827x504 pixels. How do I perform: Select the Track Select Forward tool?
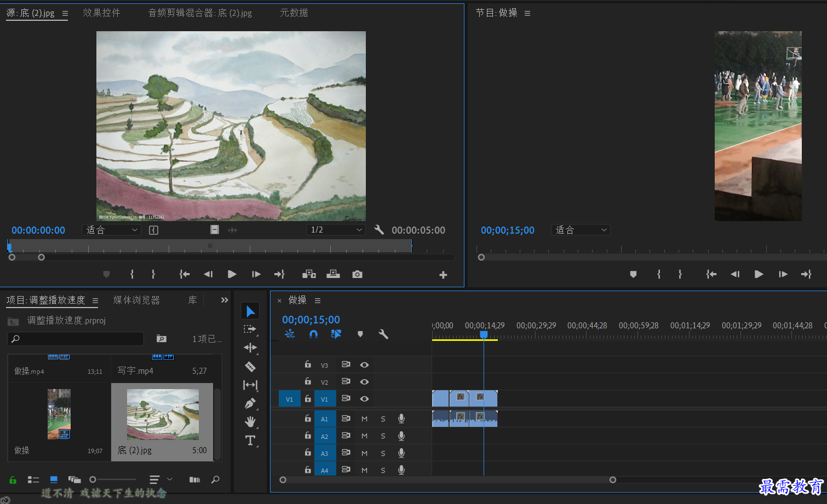pyautogui.click(x=250, y=329)
